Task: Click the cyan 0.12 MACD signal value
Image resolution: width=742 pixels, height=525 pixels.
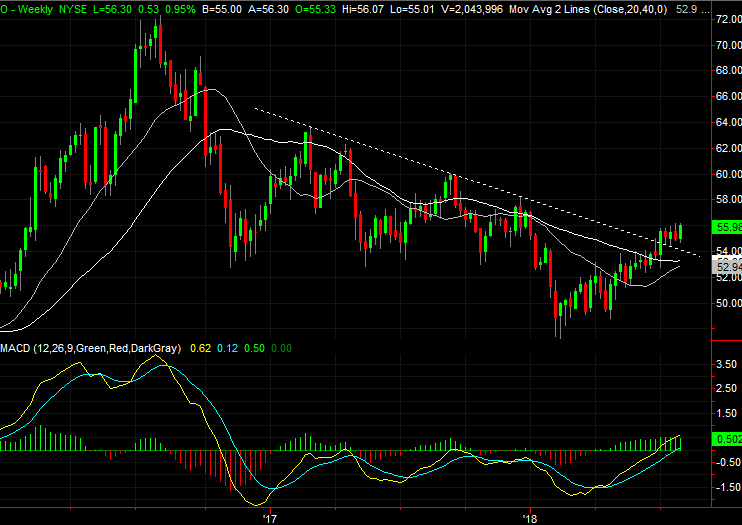Action: (229, 348)
